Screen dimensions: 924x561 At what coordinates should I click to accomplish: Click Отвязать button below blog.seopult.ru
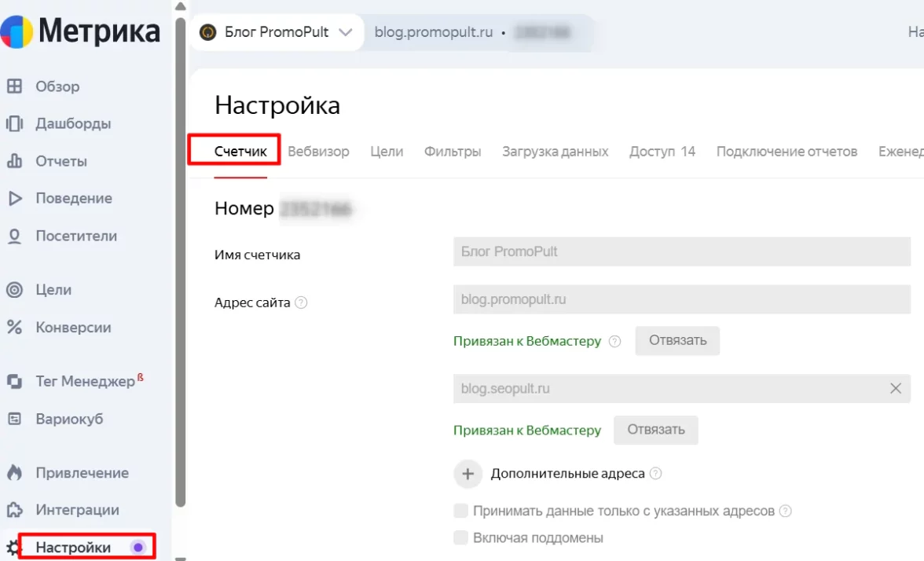pos(655,430)
